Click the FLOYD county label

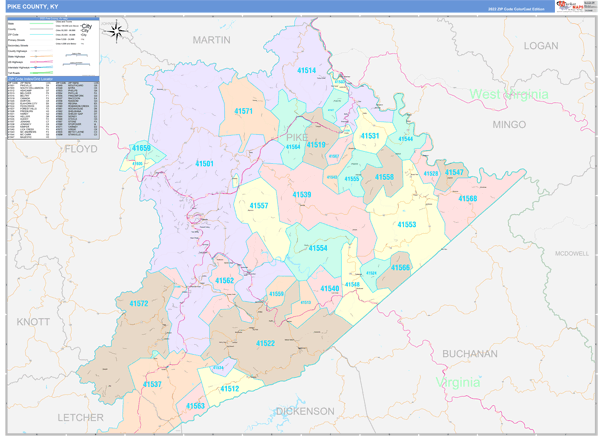[x=80, y=148]
